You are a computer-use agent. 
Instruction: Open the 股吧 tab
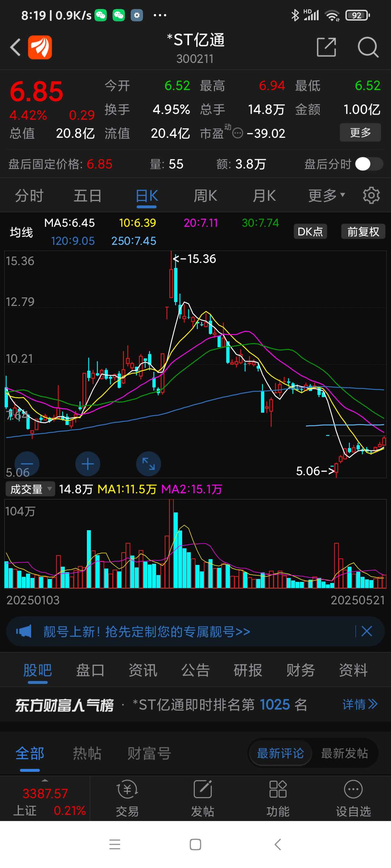pos(38,670)
